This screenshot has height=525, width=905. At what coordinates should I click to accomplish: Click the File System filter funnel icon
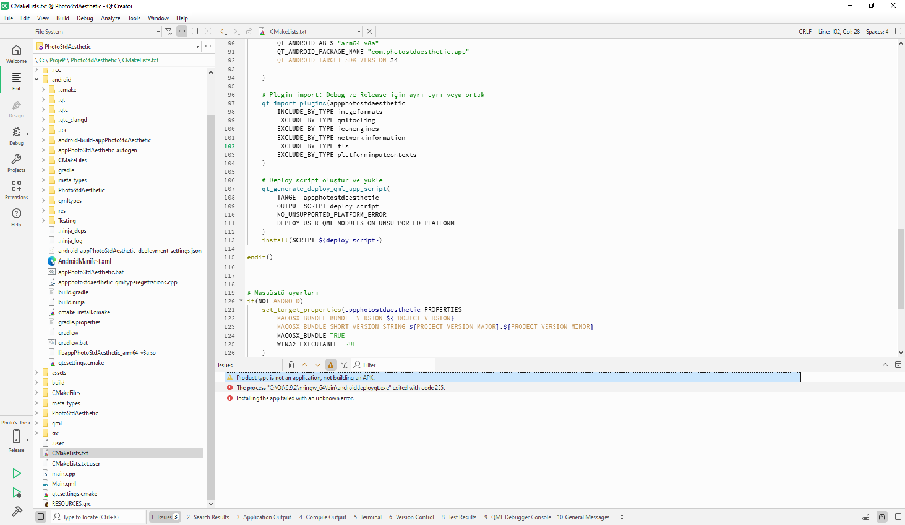[x=169, y=31]
